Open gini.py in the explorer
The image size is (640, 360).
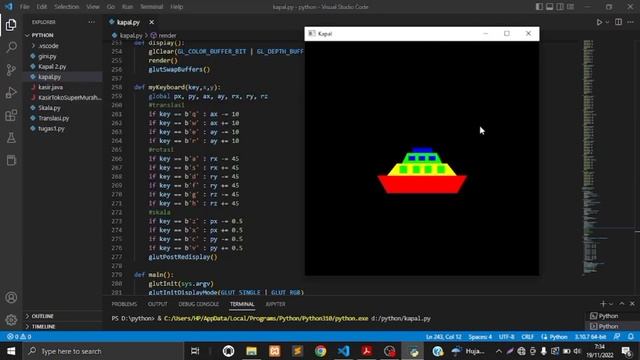click(x=47, y=56)
